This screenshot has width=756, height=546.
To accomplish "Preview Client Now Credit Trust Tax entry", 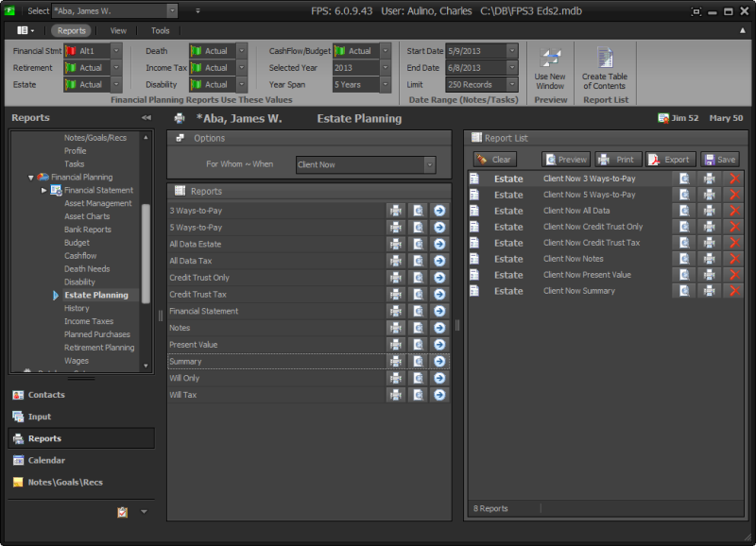I will (684, 243).
